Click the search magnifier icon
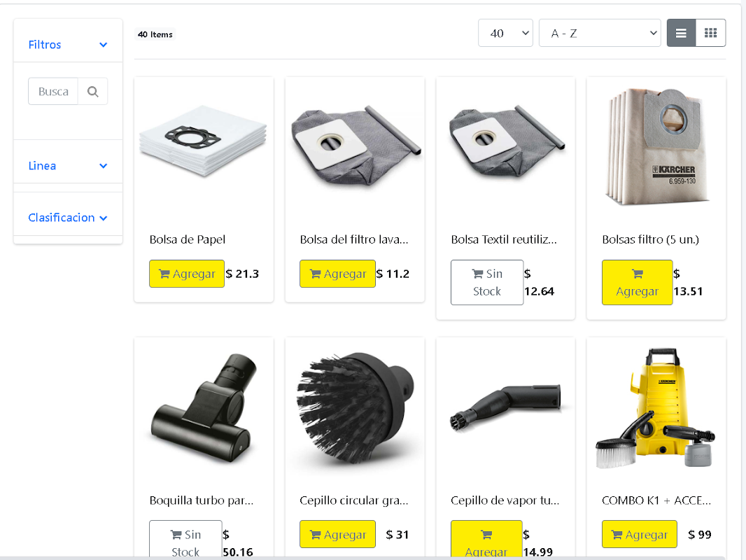The width and height of the screenshot is (746, 560). click(93, 92)
